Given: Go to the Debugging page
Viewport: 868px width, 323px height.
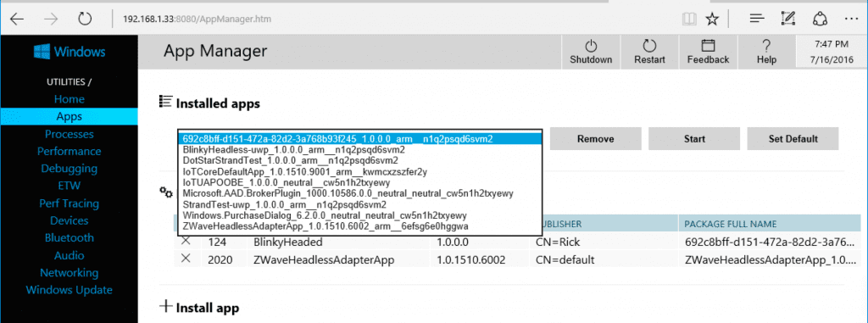Looking at the screenshot, I should (70, 169).
